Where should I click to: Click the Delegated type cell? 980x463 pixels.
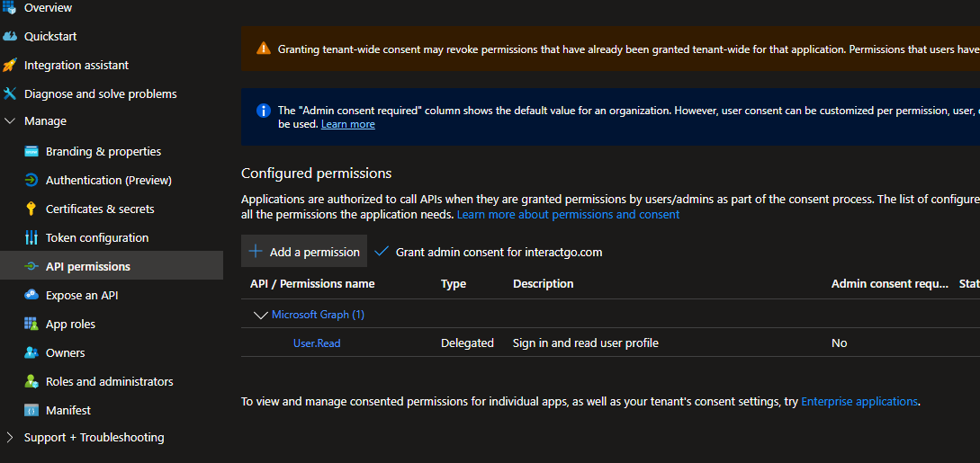tap(467, 343)
